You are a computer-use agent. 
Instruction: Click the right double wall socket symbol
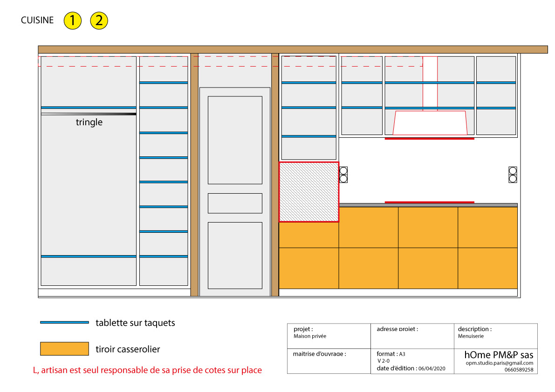(513, 175)
